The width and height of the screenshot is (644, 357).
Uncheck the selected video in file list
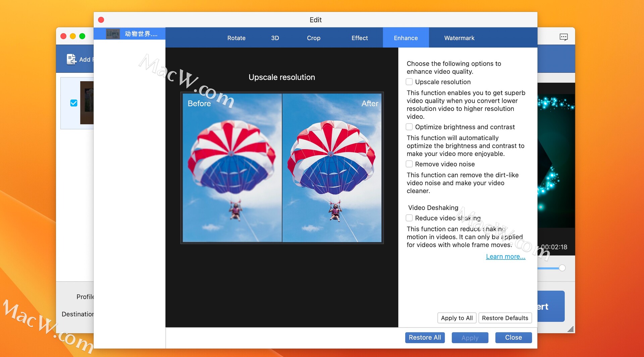click(x=74, y=103)
